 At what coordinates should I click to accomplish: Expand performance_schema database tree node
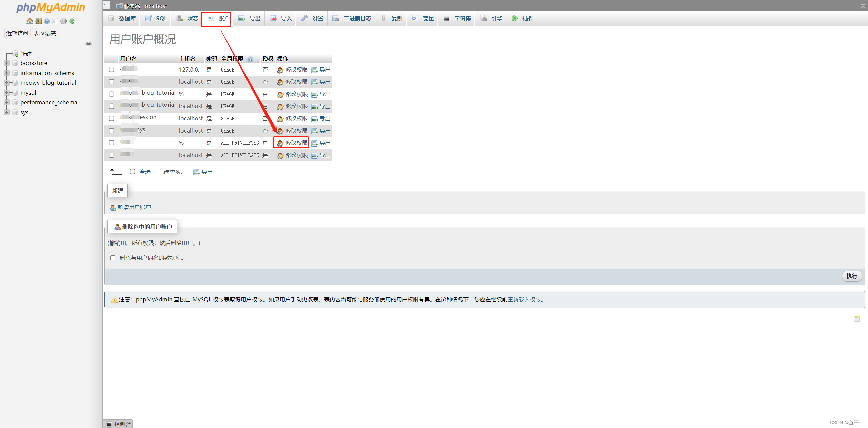click(6, 102)
